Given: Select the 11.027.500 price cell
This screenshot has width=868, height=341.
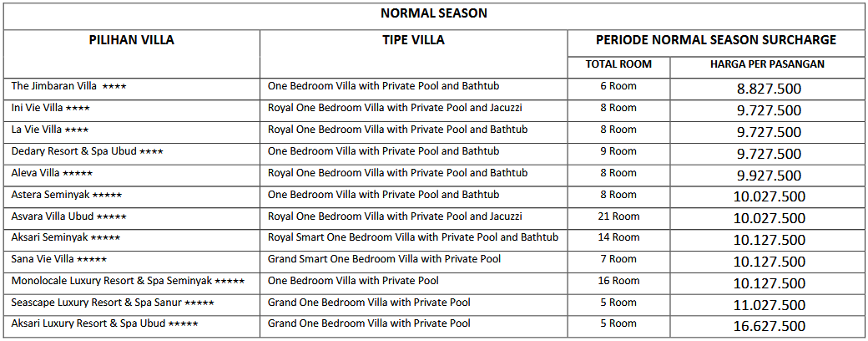Looking at the screenshot, I should coord(769,305).
